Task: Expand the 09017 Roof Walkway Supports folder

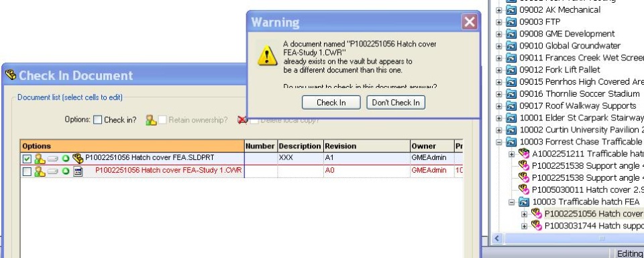Action: pos(499,106)
